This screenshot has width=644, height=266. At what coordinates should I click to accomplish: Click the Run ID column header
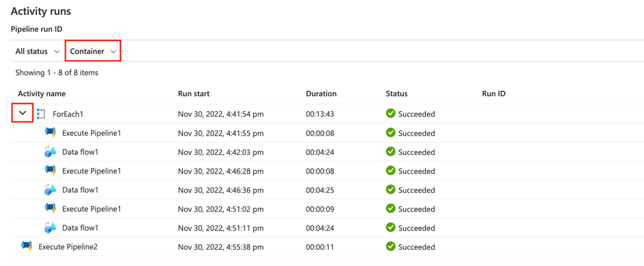pyautogui.click(x=494, y=94)
